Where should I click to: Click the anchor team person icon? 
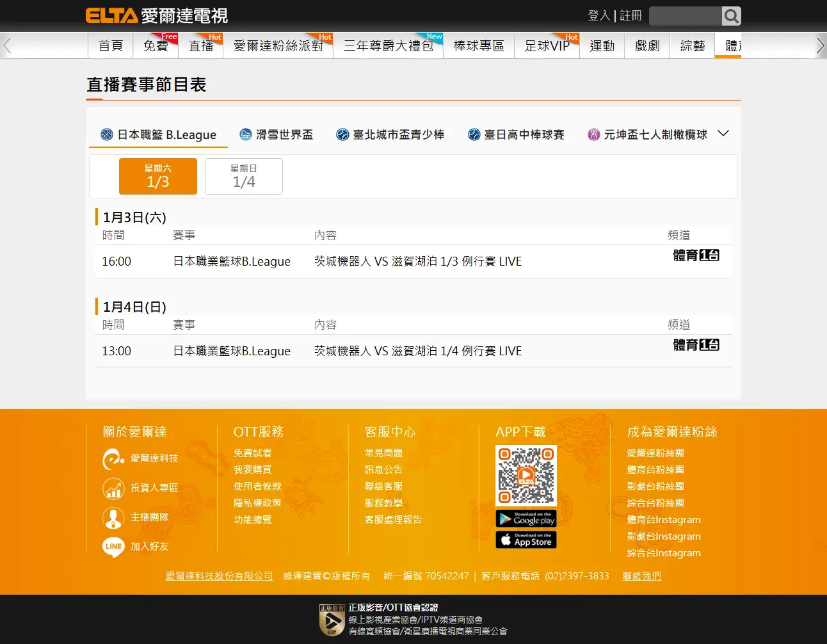click(x=113, y=517)
